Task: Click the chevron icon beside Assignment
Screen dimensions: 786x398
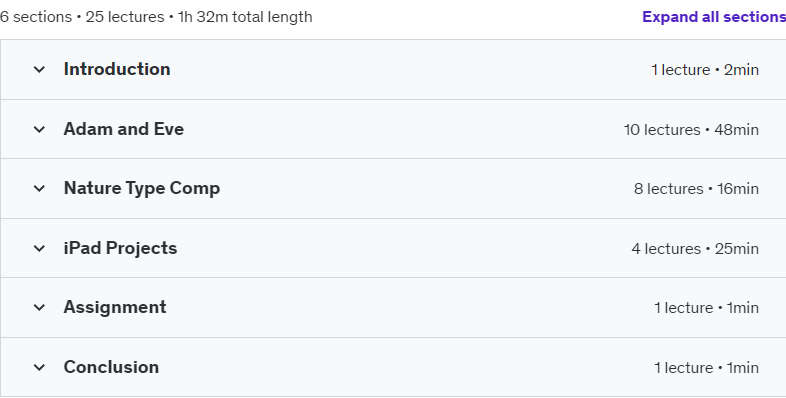Action: [x=39, y=308]
